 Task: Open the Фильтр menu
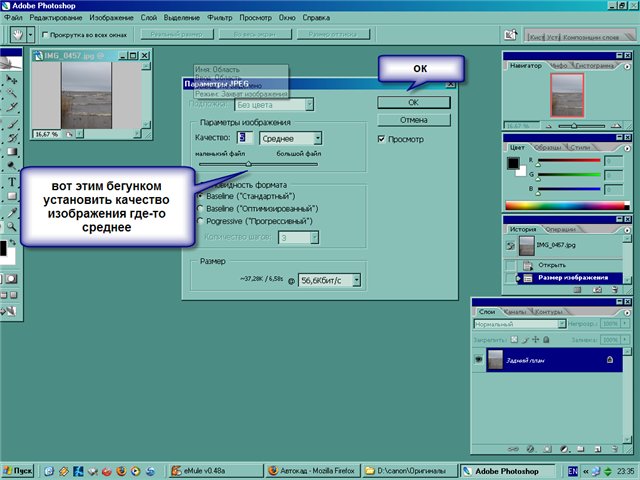click(217, 19)
